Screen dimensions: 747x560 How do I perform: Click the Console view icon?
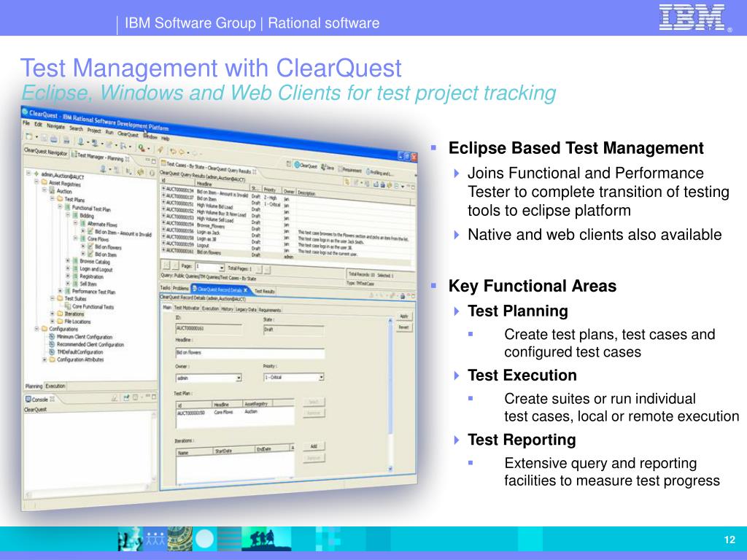28,399
